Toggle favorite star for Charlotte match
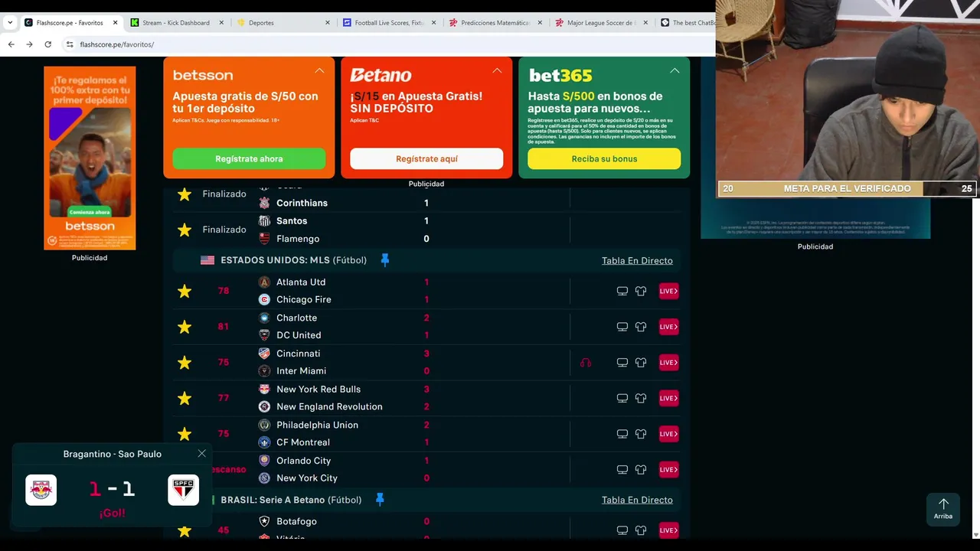Viewport: 980px width, 551px height. click(185, 327)
